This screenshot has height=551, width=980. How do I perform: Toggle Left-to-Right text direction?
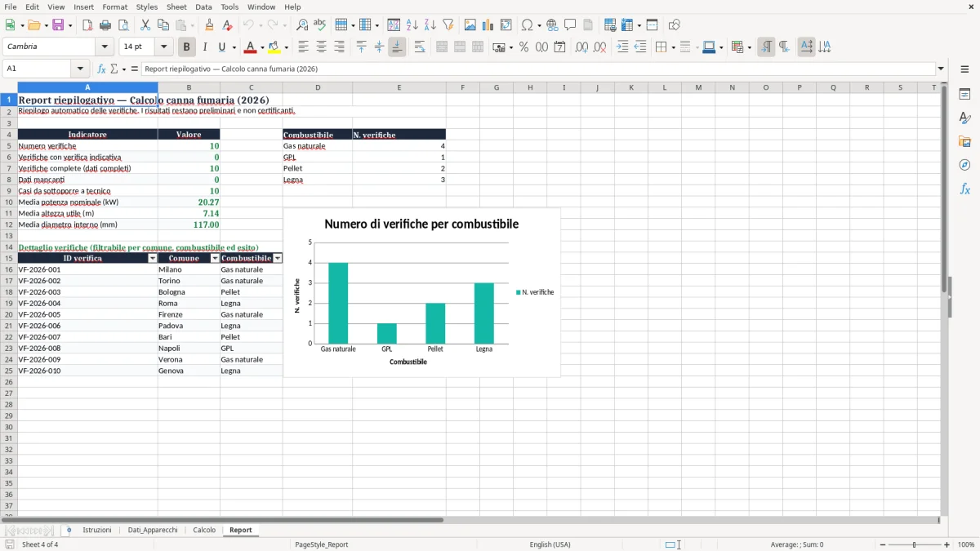(x=766, y=47)
